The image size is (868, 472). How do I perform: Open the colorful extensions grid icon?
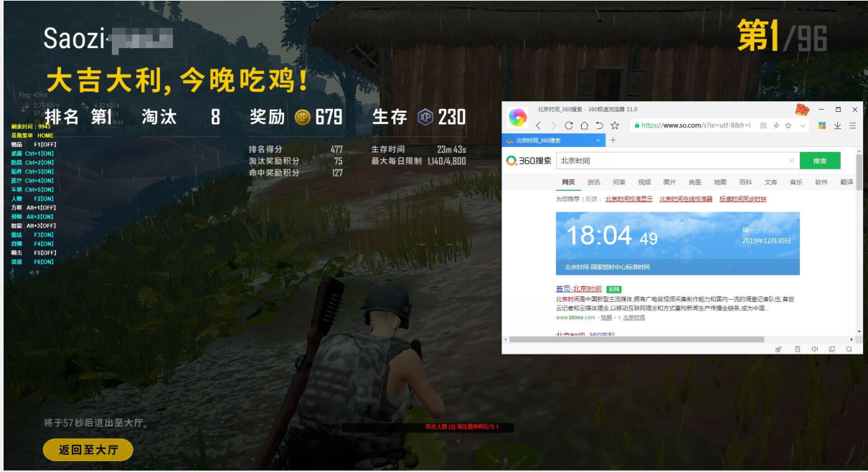[822, 126]
